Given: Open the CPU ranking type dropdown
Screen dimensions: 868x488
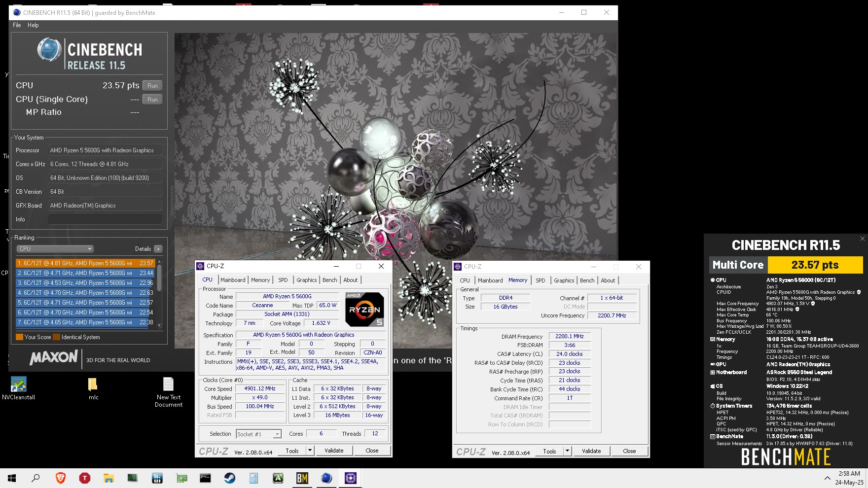Looking at the screenshot, I should click(x=55, y=249).
